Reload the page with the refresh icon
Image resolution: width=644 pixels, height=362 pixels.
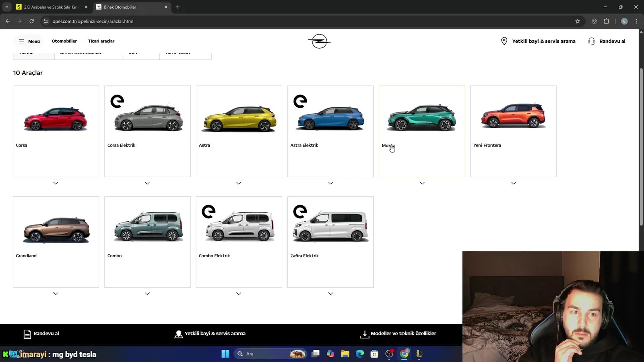(31, 21)
